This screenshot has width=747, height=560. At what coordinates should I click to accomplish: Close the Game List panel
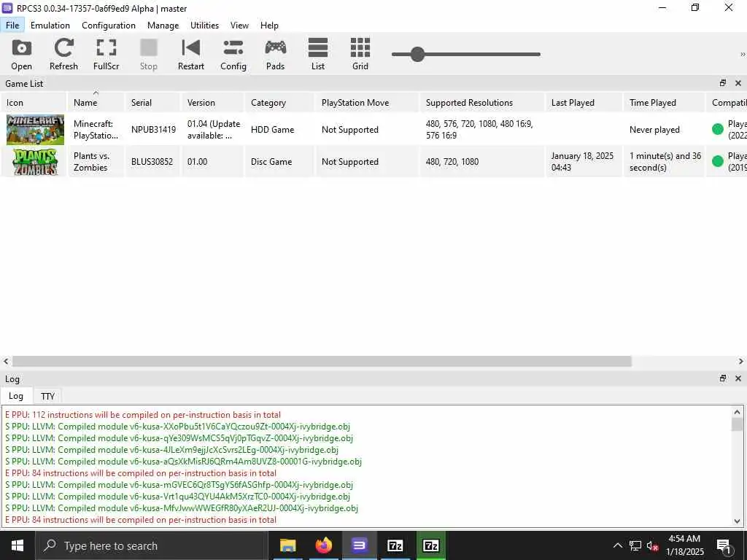coord(738,83)
